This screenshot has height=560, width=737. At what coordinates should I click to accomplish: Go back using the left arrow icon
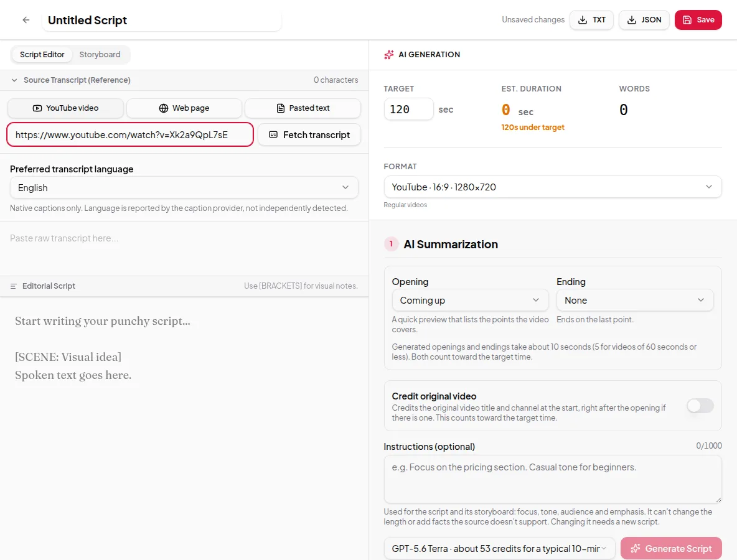(x=26, y=20)
